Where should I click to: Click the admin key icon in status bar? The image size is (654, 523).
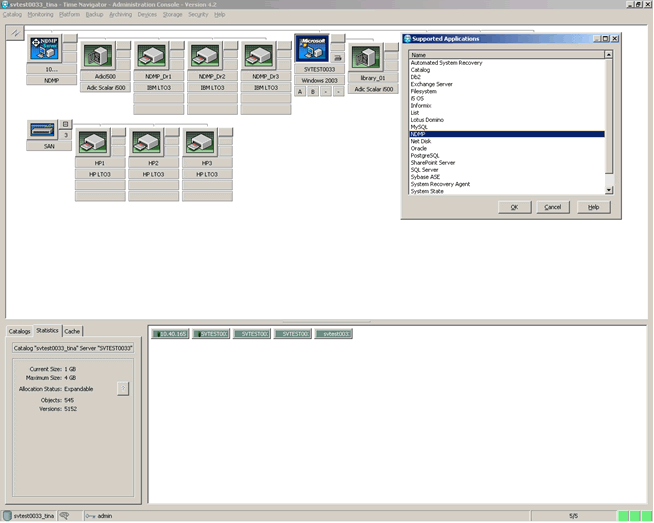pos(91,516)
